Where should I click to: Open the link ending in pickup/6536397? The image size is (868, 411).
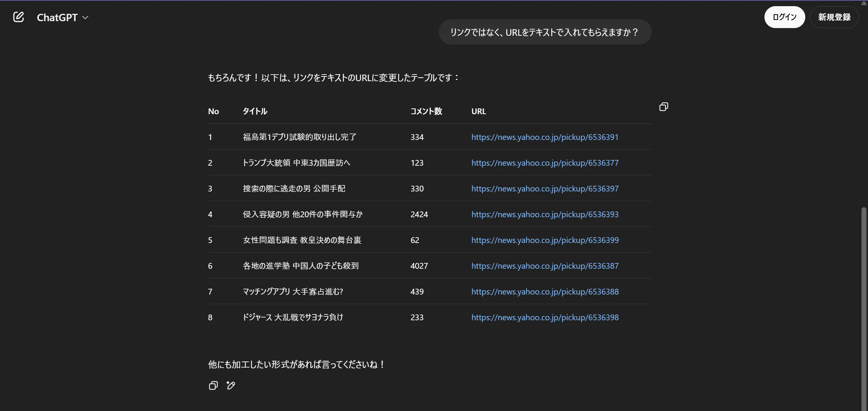(x=545, y=188)
